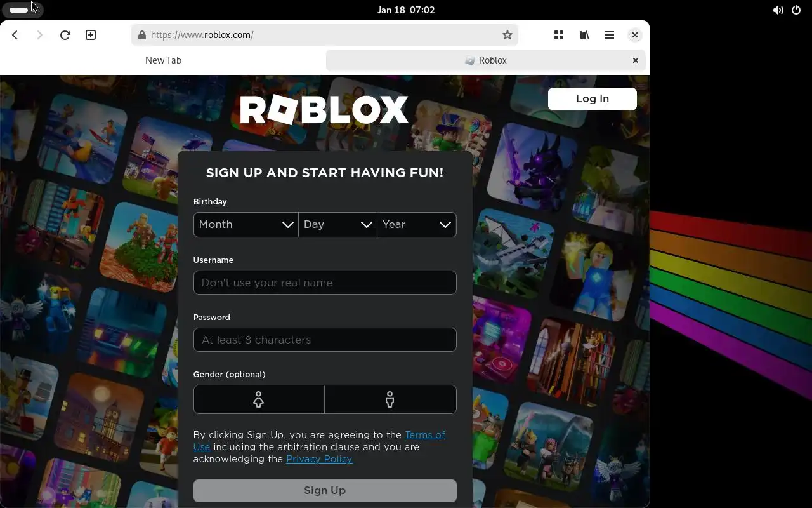This screenshot has height=508, width=812.
Task: Select the female gender option
Action: click(259, 399)
